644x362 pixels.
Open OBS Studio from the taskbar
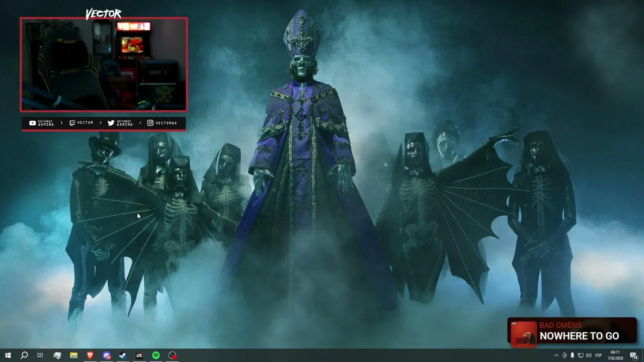coord(173,355)
